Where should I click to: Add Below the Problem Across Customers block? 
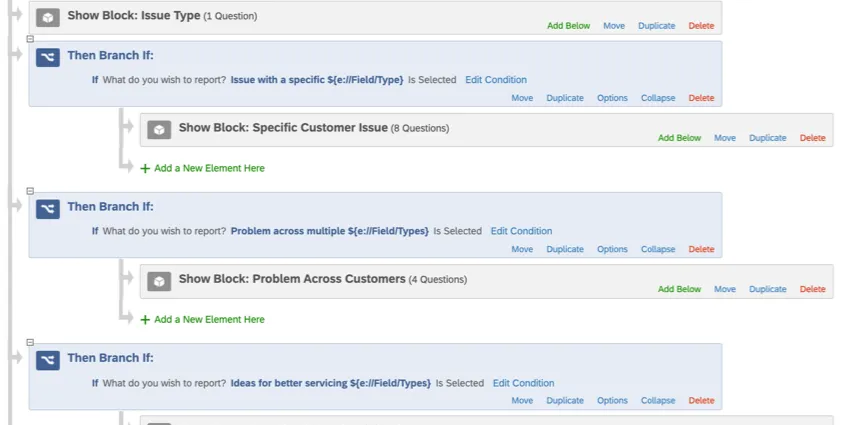[x=679, y=289]
